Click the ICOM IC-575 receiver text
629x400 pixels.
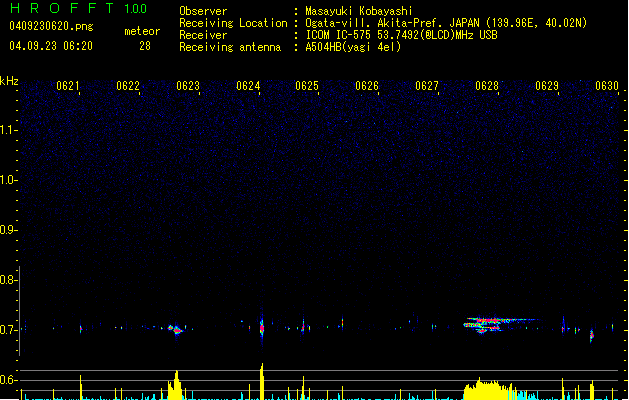pyautogui.click(x=401, y=35)
